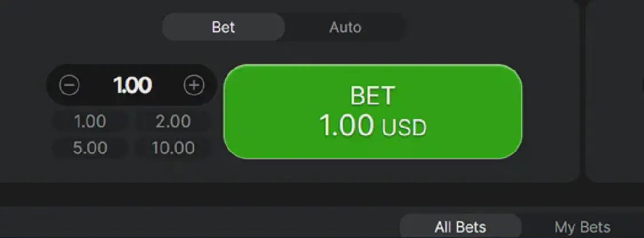644x238 pixels.
Task: Click the minus icon to decrease bet
Action: [x=70, y=86]
